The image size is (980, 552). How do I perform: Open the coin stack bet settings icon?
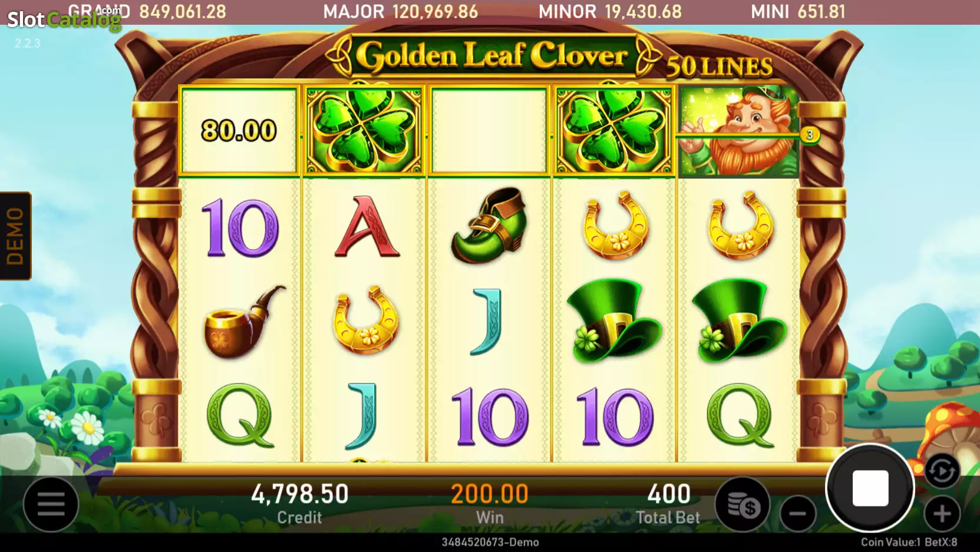743,504
